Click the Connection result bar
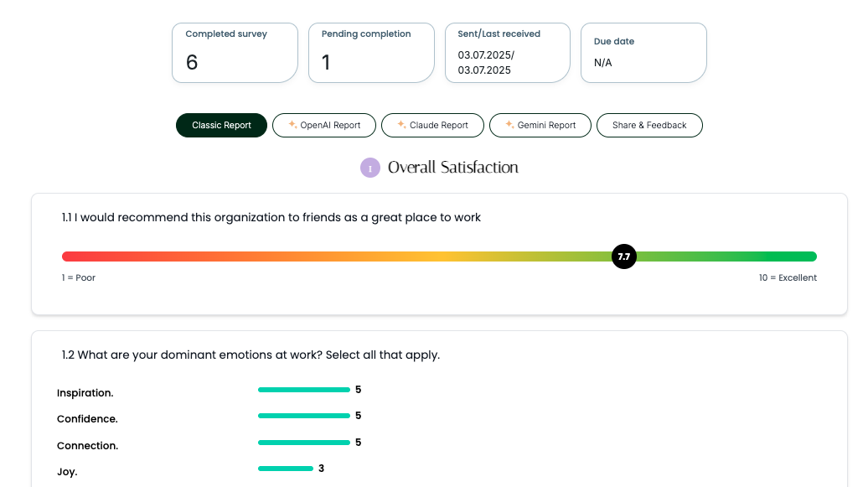The height and width of the screenshot is (487, 868). 304,443
